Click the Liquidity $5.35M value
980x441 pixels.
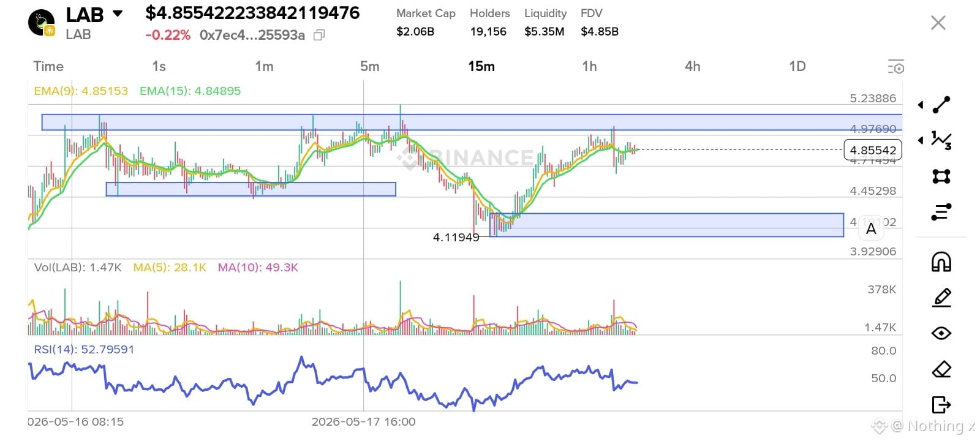click(545, 31)
